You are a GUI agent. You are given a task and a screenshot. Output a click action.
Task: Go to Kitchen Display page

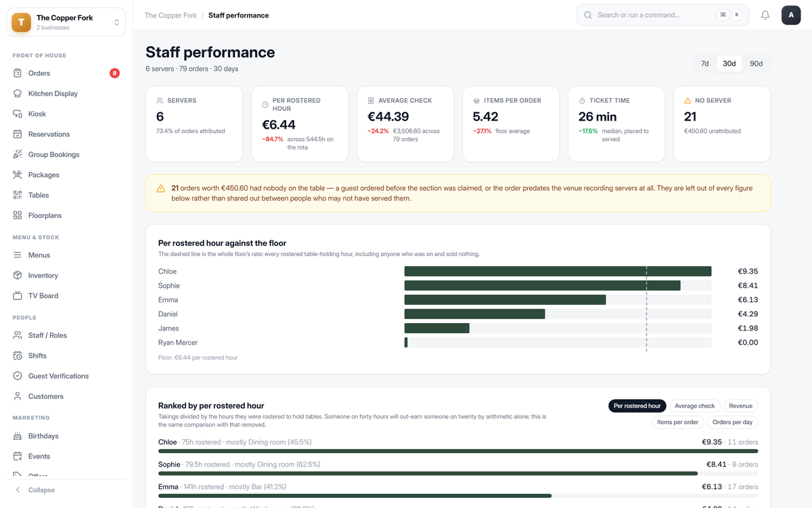pyautogui.click(x=66, y=93)
